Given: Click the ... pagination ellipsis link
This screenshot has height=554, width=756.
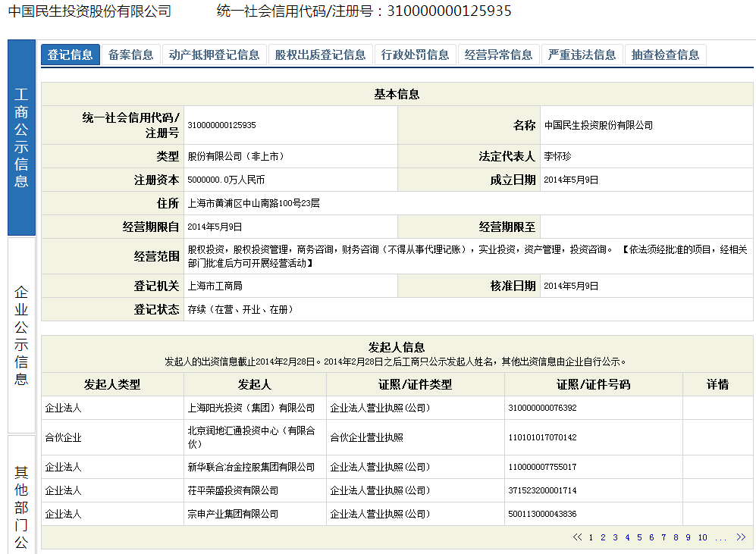Looking at the screenshot, I should 720,537.
